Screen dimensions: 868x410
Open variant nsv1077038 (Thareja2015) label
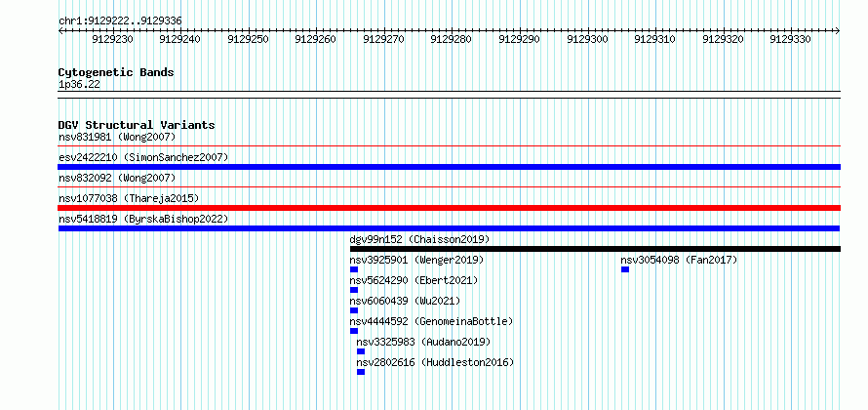coord(129,198)
